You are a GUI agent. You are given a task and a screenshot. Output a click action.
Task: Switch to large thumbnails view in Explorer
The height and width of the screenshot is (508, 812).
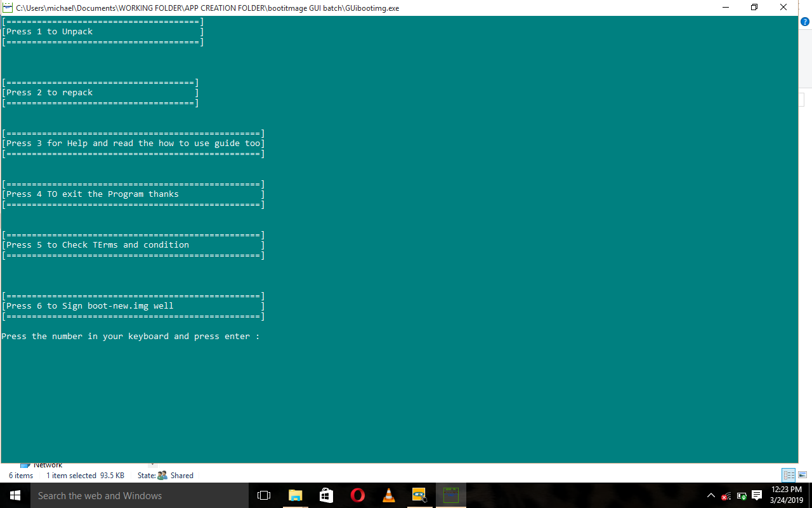(802, 475)
